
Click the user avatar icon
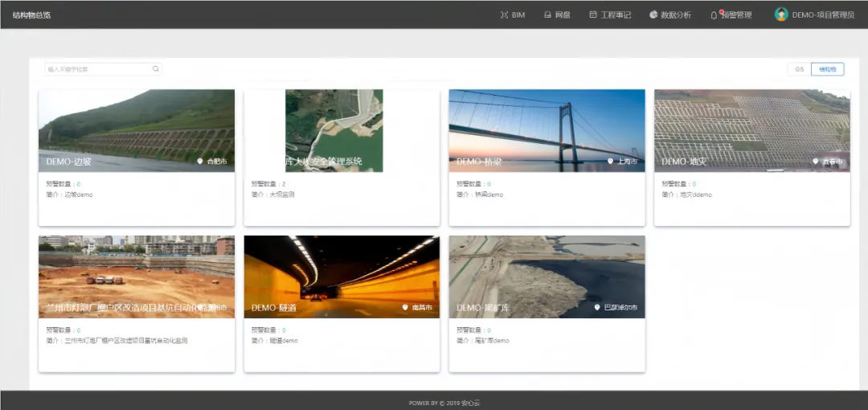(780, 14)
